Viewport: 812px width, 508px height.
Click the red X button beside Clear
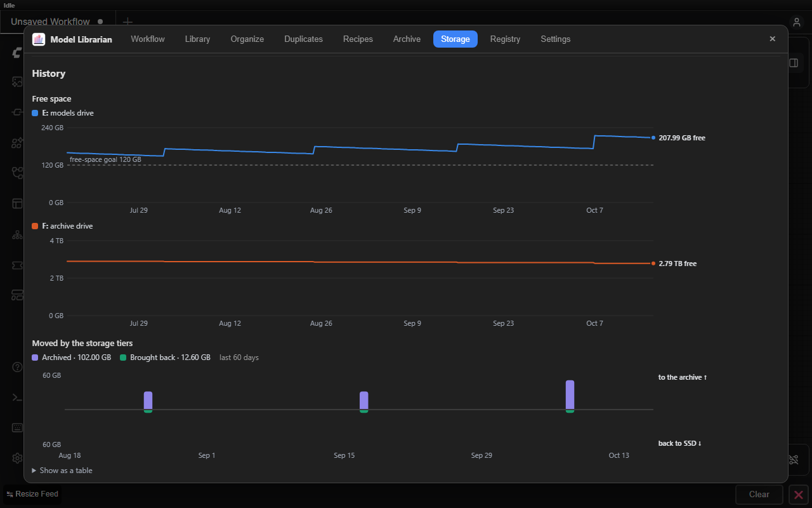[x=799, y=495]
